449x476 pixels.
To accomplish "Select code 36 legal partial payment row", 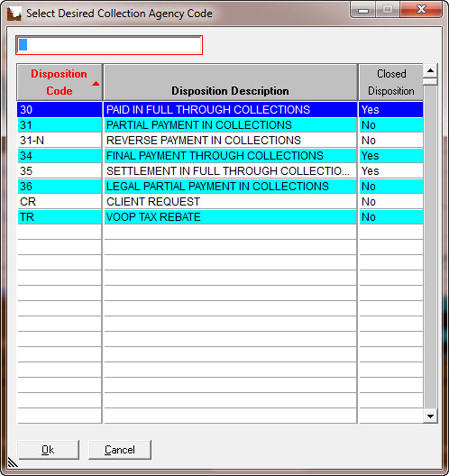I will point(220,187).
